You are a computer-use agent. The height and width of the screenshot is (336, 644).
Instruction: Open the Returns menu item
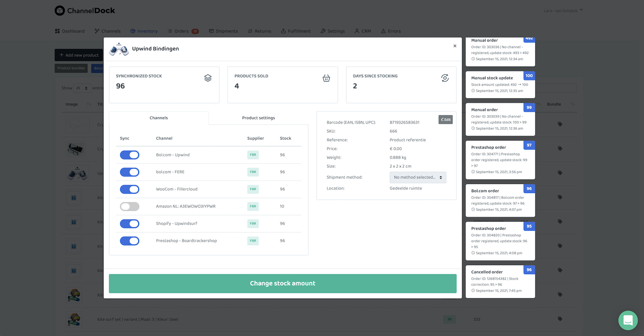point(259,31)
